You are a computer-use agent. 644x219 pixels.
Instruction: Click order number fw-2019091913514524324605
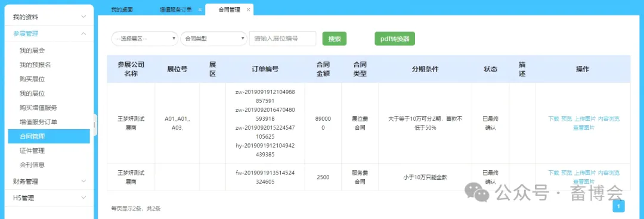(x=265, y=177)
